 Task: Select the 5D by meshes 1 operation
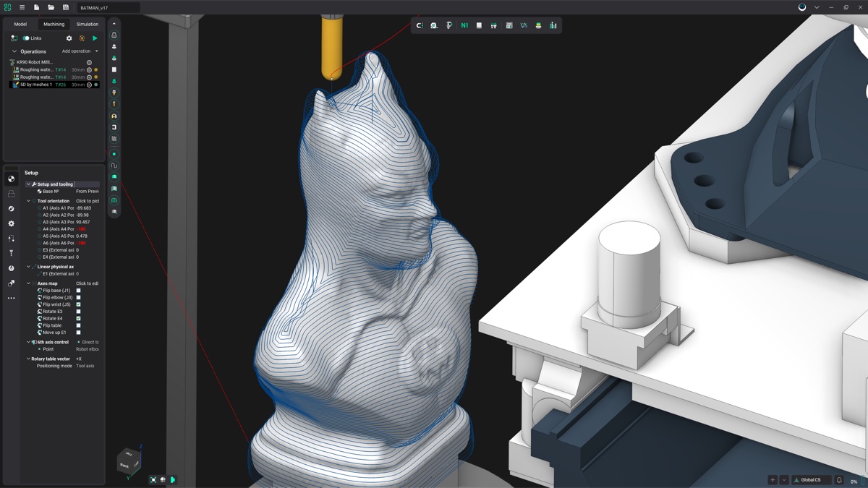coord(36,85)
